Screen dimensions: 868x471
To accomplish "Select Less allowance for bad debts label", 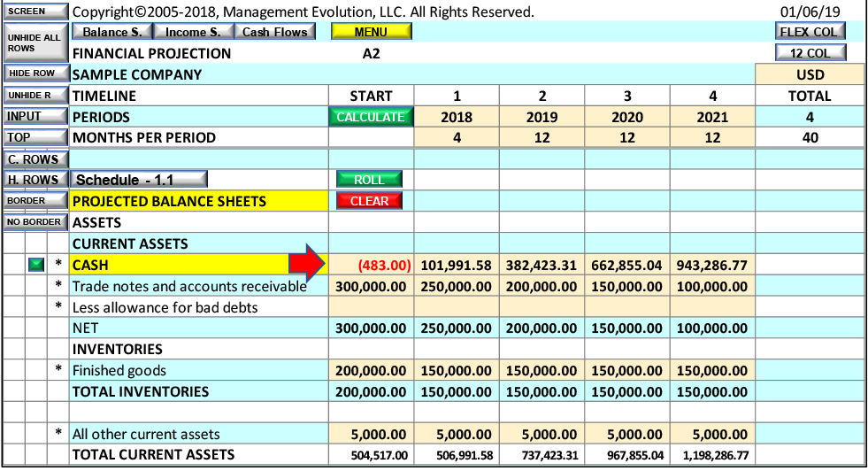I will 165,307.
